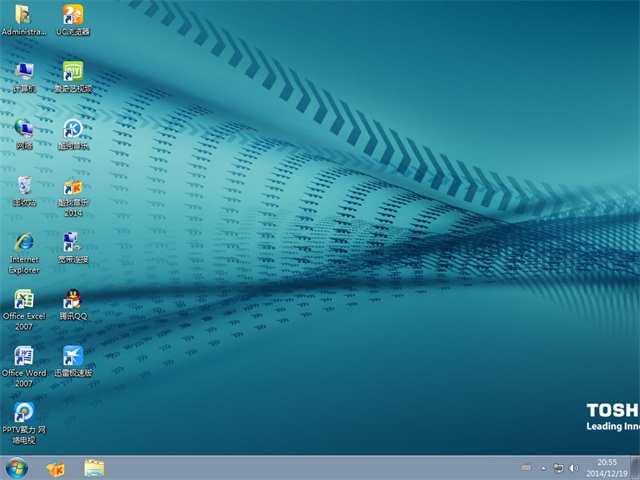Click the 宽带连接 broadband connection shortcut
The image size is (640, 480).
click(72, 243)
